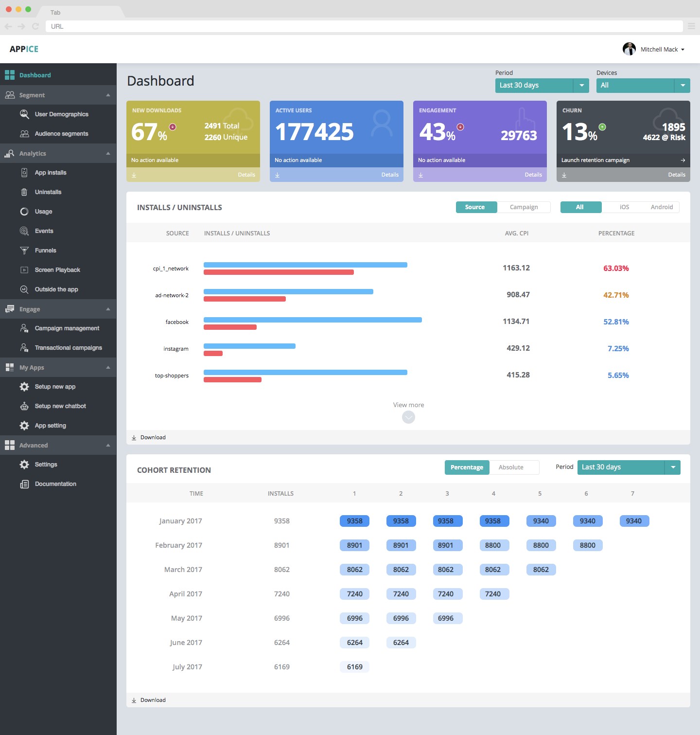Go to Dashboard in the sidebar
Image resolution: width=700 pixels, height=735 pixels.
35,75
